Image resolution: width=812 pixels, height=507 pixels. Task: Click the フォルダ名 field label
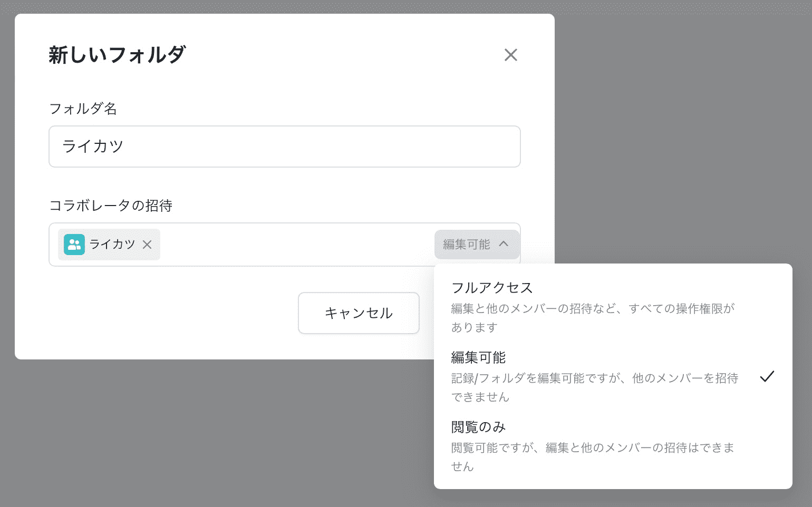pos(83,109)
